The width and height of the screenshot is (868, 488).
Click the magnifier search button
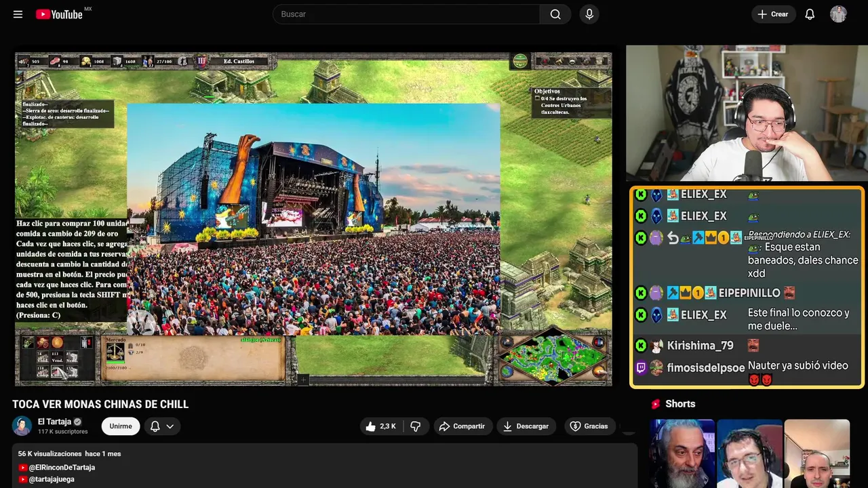[x=555, y=14]
